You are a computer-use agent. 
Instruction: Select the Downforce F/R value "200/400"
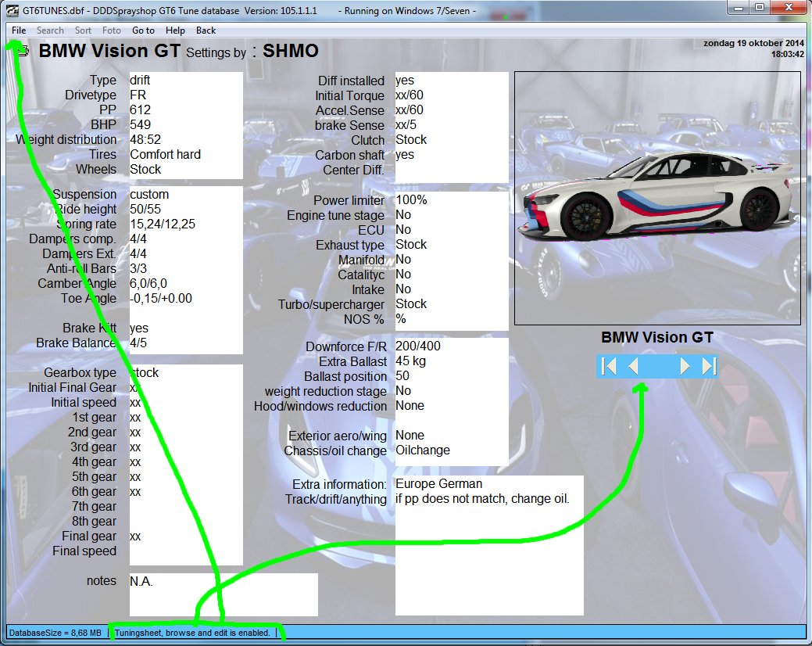click(x=418, y=346)
